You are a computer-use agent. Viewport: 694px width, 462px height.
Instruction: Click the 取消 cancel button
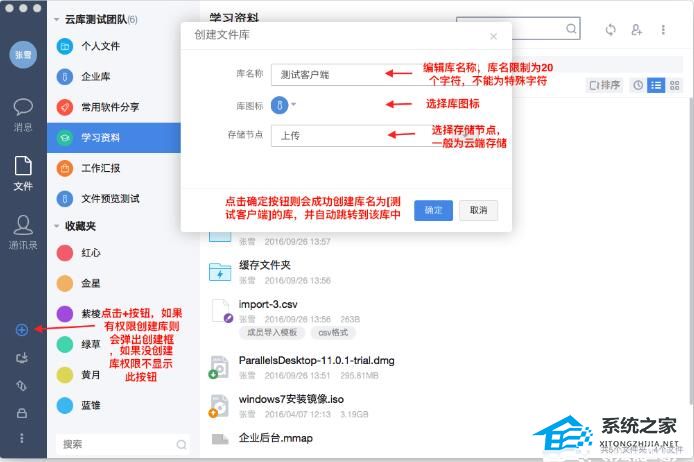click(478, 210)
